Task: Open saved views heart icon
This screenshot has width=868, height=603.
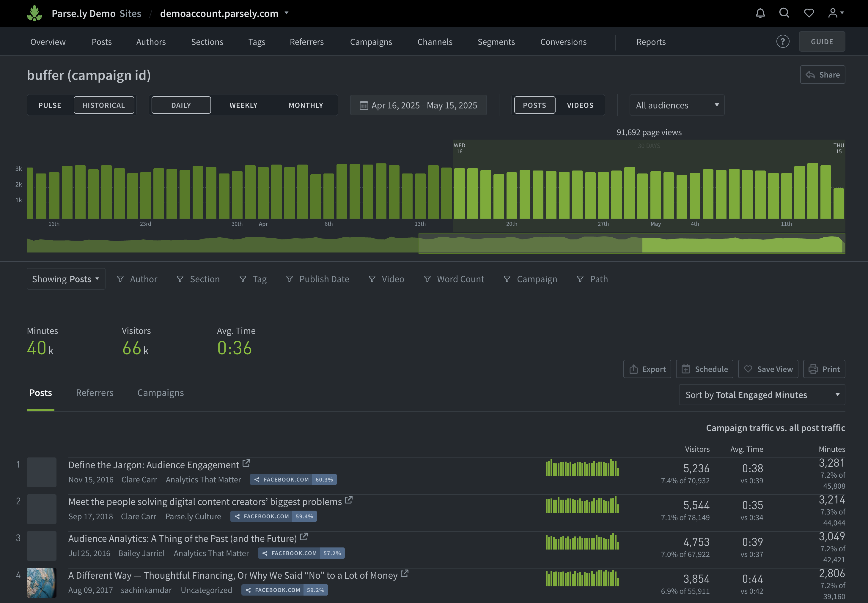Action: point(809,13)
